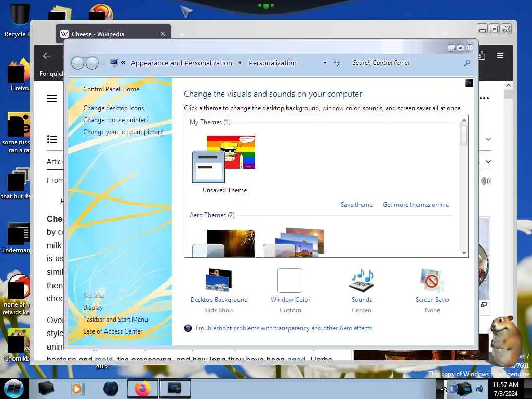Screen dimensions: 532x399
Task: Click Personalization breadcrumb segment
Action: pos(272,63)
